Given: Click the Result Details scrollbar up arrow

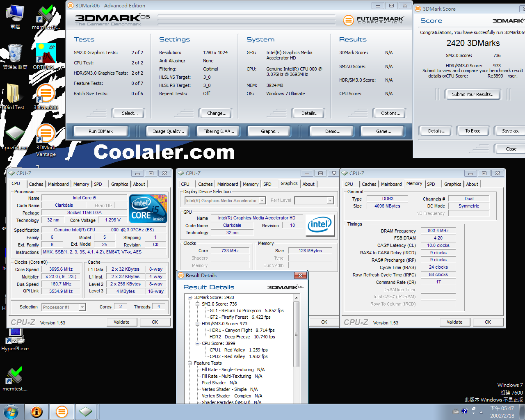Looking at the screenshot, I should [x=296, y=297].
